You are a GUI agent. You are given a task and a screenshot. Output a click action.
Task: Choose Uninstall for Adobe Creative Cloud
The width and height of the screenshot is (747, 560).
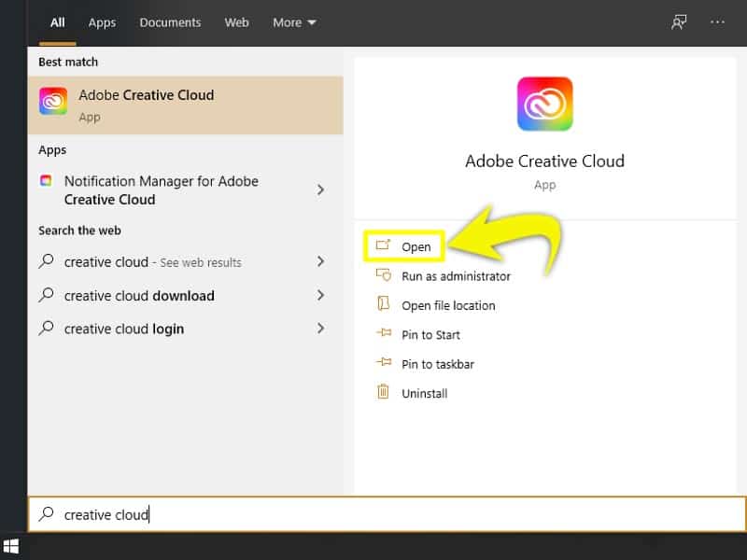[x=425, y=393]
